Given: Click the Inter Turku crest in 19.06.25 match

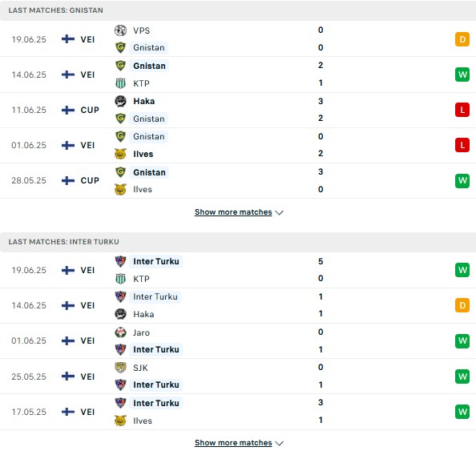Looking at the screenshot, I should point(120,261).
